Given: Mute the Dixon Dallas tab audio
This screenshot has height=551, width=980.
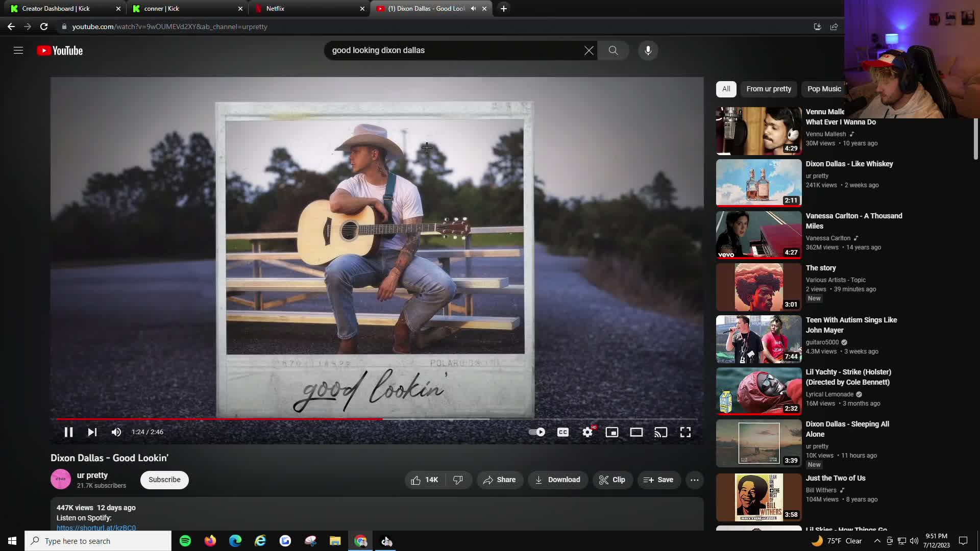Looking at the screenshot, I should coord(473,9).
